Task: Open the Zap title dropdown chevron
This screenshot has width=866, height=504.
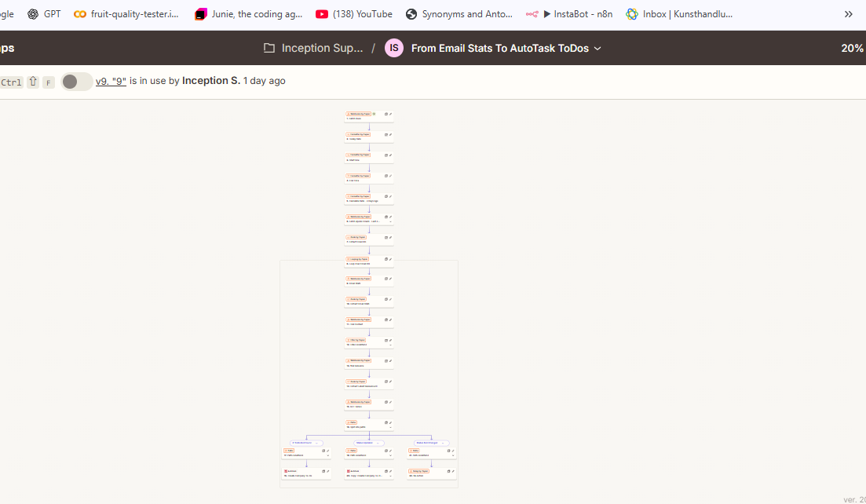Action: (x=597, y=49)
